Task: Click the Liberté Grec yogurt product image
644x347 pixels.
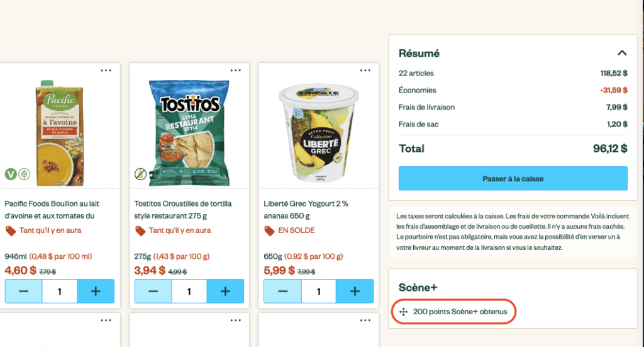Action: point(318,129)
